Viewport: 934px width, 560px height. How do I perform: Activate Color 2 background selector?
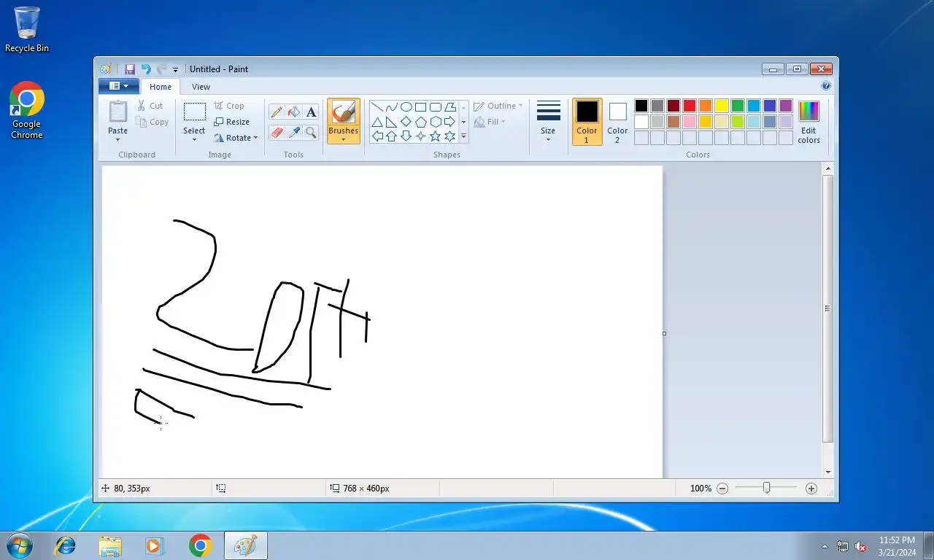point(617,122)
